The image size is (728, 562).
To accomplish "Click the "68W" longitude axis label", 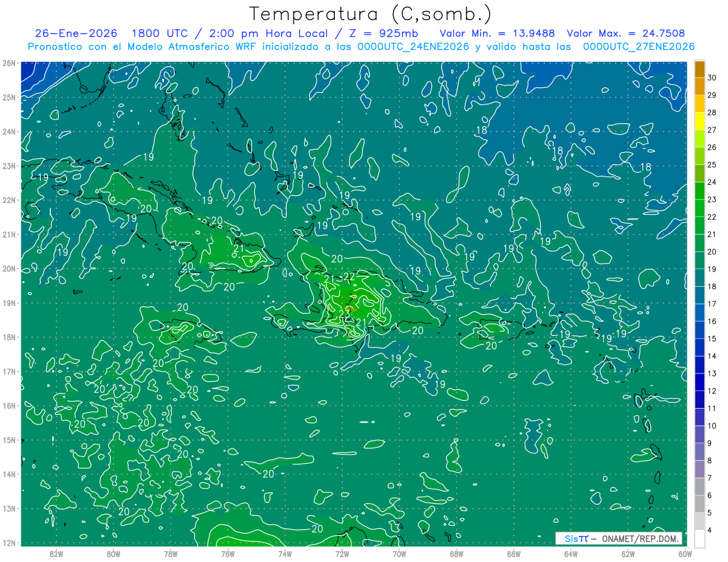I will coord(456,554).
